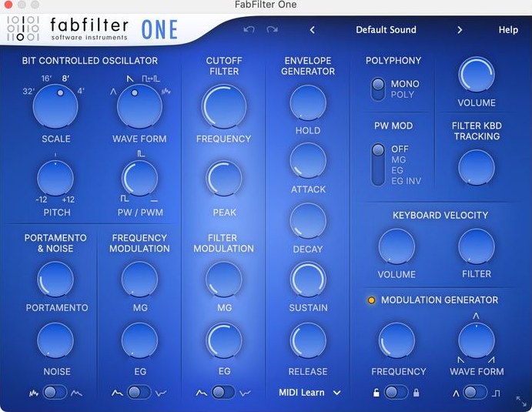Go to the next preset arrow
Viewport: 532px width, 412px height.
460,30
